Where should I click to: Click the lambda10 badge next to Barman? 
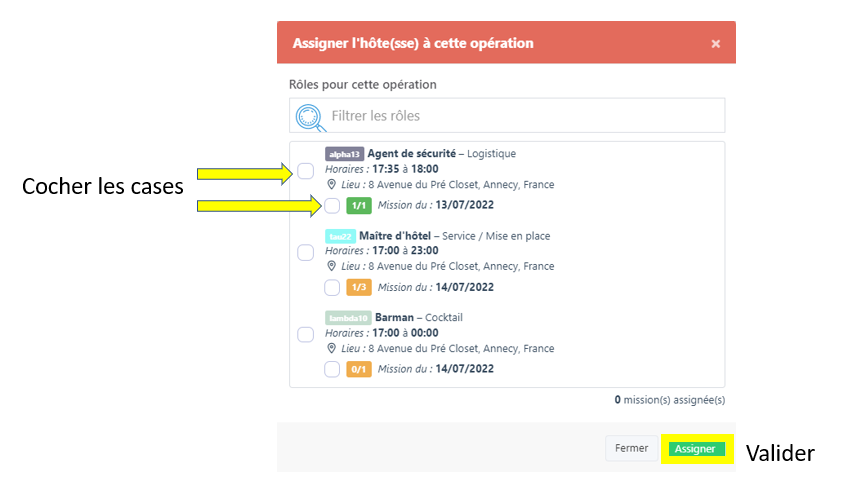coord(348,318)
